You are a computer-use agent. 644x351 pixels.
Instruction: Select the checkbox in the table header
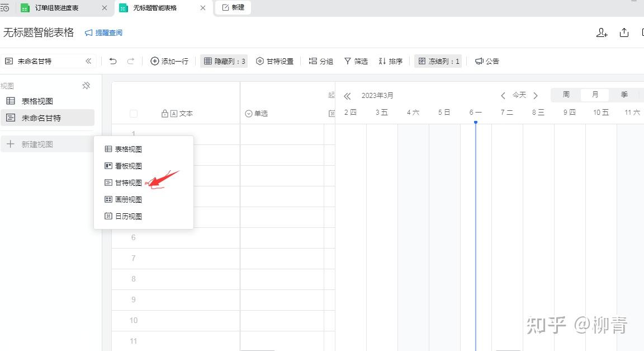tap(133, 113)
